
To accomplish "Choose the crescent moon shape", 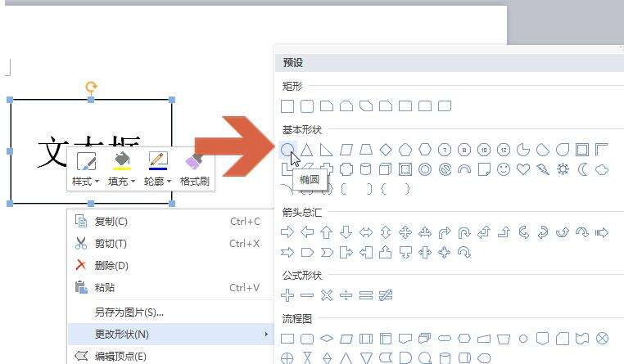I will (582, 169).
